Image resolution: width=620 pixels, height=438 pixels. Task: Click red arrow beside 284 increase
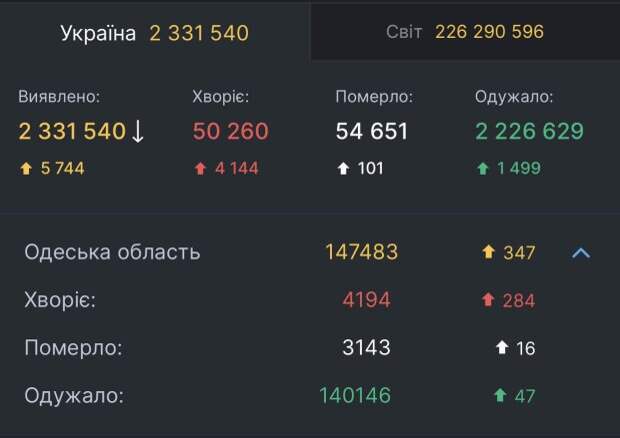coord(488,300)
